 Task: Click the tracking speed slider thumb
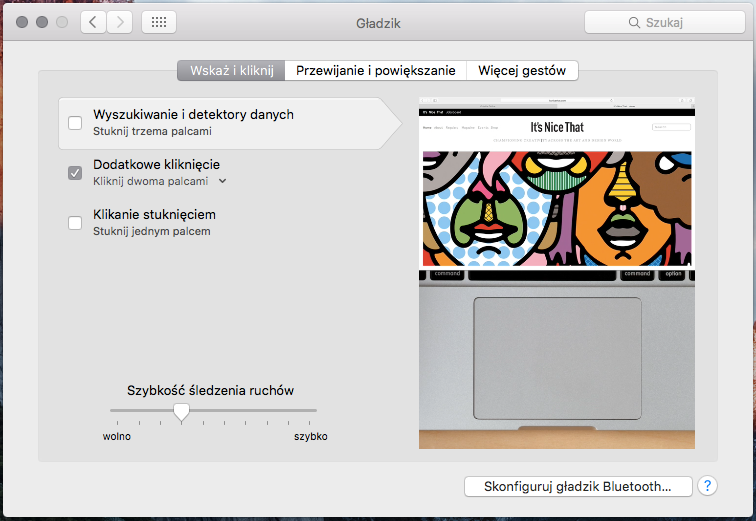181,413
